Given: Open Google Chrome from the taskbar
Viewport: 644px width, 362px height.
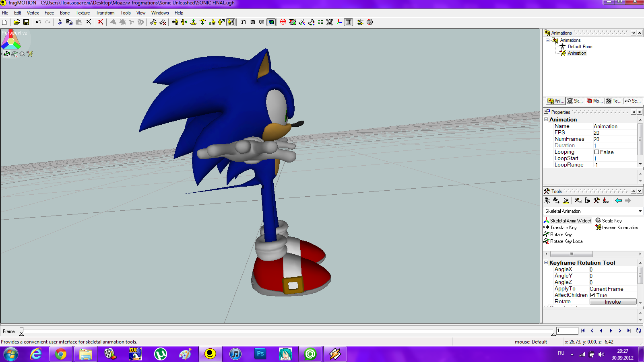Looking at the screenshot, I should [61, 354].
